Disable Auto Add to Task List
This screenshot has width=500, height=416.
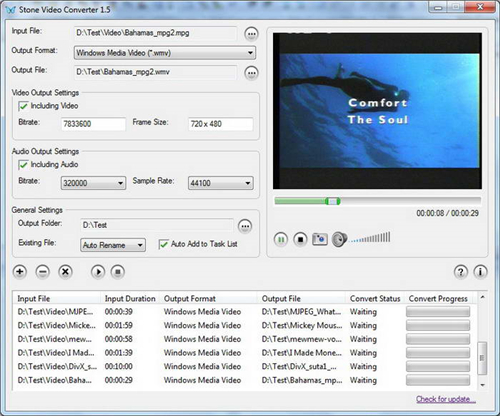coord(163,244)
